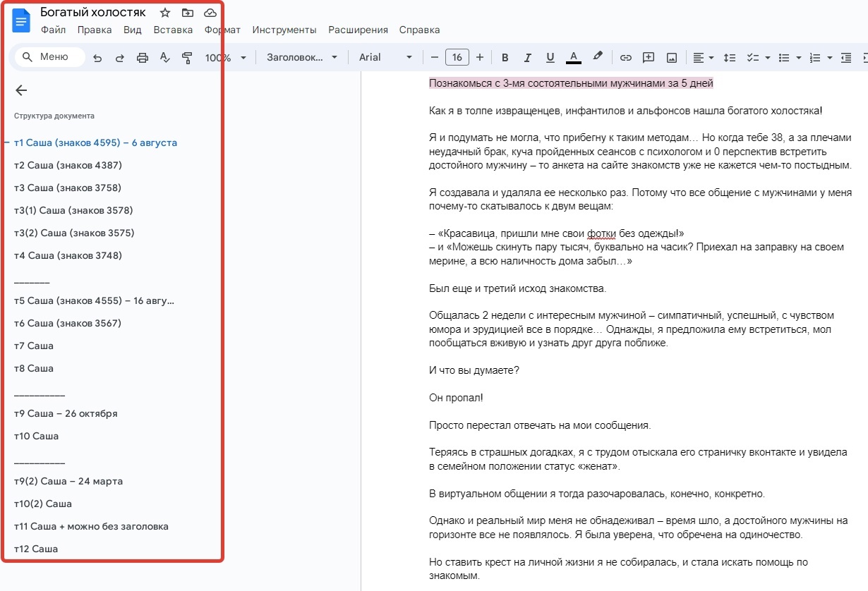
Task: Select outline item т11 Саша + можно без заголовка
Action: [91, 526]
